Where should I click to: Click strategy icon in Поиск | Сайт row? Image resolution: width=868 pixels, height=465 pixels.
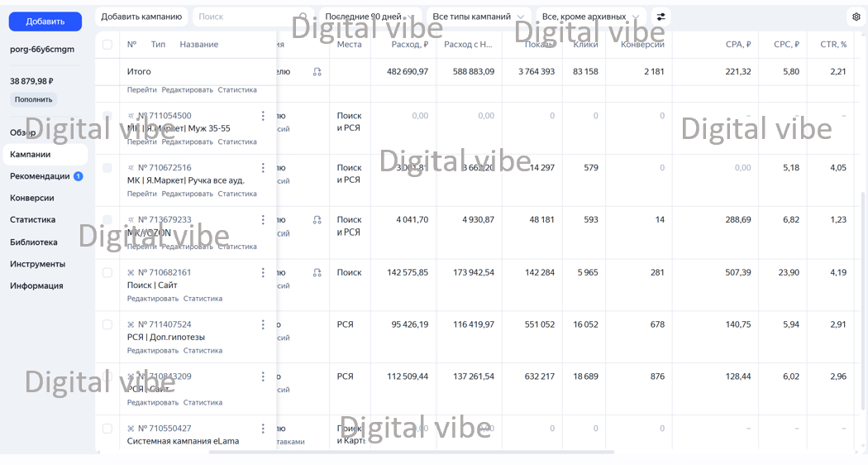click(317, 272)
